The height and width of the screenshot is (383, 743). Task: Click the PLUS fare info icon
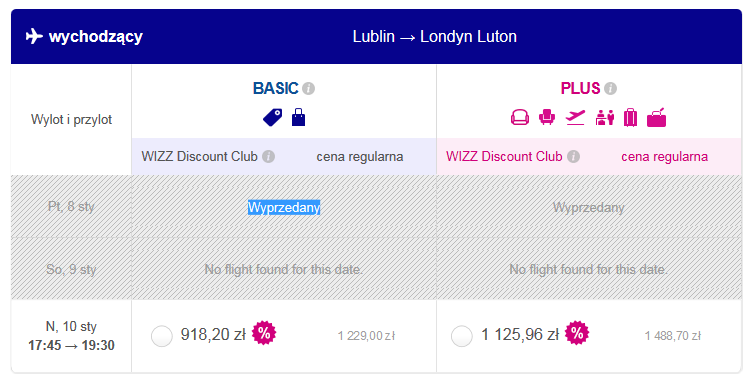(610, 89)
